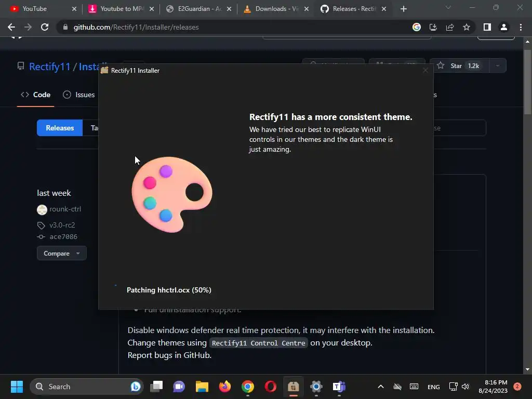Image resolution: width=532 pixels, height=399 pixels.
Task: Switch to the E2Guardian browser tab
Action: coord(195,9)
